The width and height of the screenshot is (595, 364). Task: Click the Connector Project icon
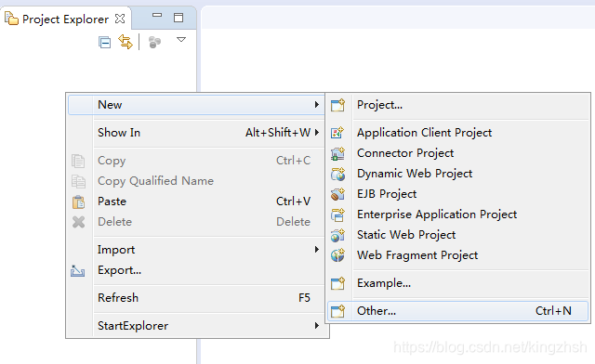[x=337, y=153]
